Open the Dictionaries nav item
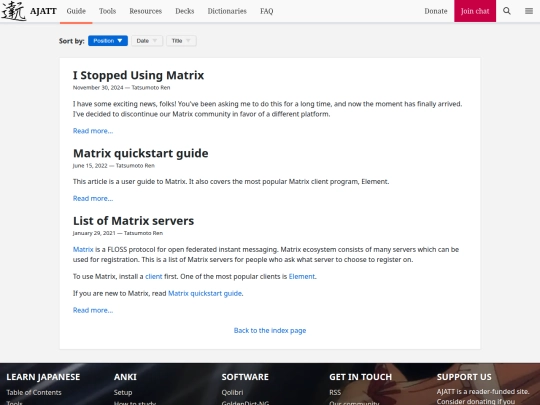 pos(227,11)
